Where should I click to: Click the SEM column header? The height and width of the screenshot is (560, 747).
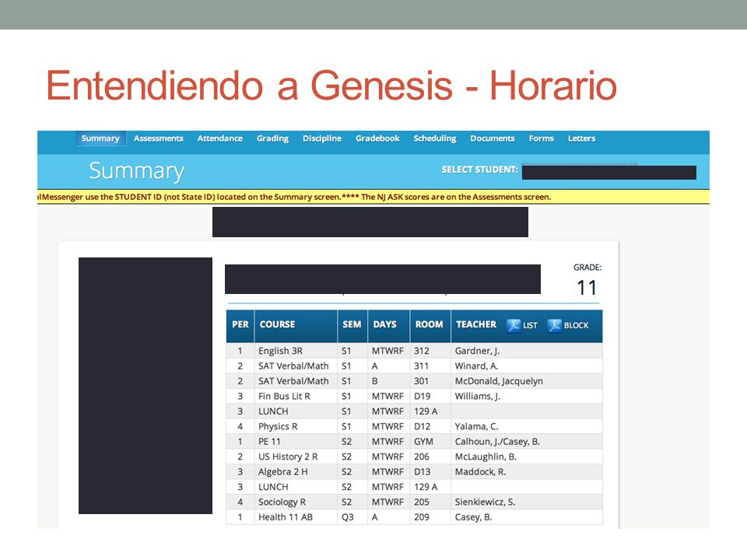[352, 325]
